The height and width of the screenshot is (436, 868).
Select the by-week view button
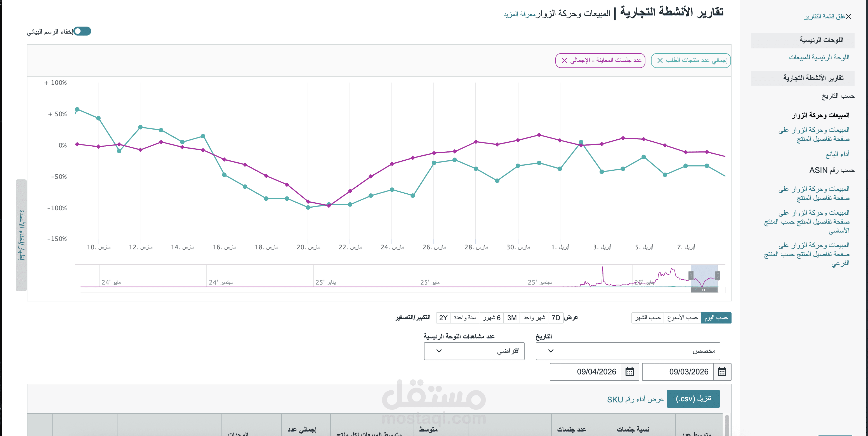tap(682, 318)
